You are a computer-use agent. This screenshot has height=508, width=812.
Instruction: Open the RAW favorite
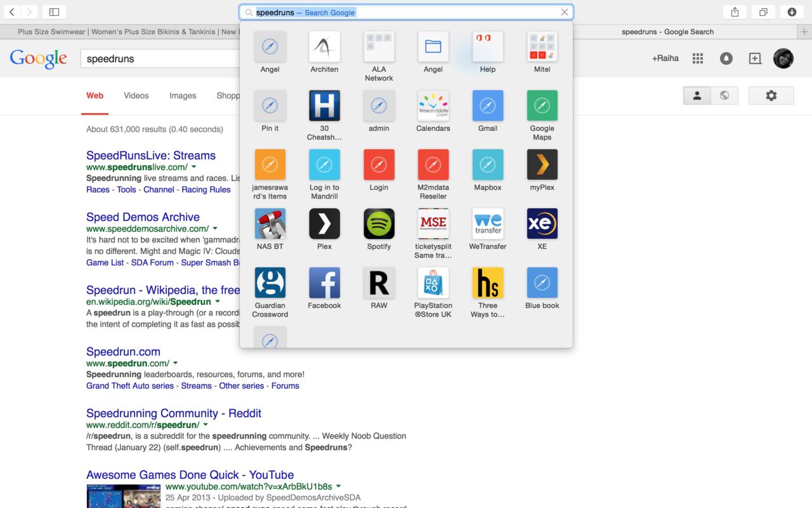pyautogui.click(x=379, y=283)
